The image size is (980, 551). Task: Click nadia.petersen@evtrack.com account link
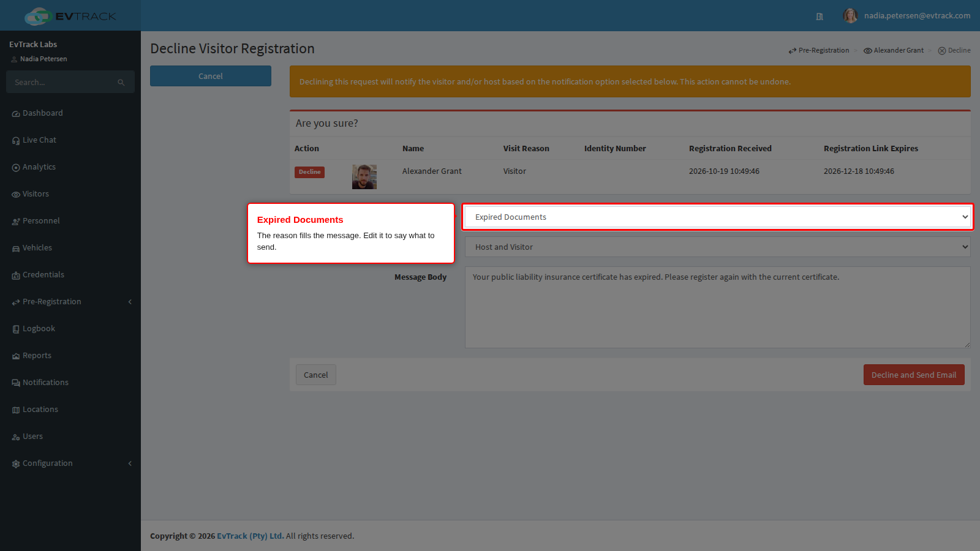(x=917, y=16)
